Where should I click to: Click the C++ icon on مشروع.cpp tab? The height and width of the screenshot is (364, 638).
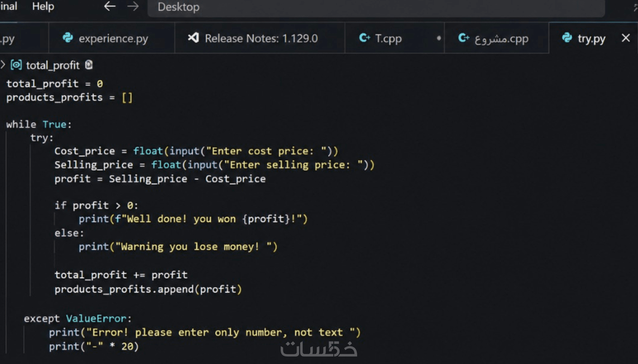tap(464, 38)
